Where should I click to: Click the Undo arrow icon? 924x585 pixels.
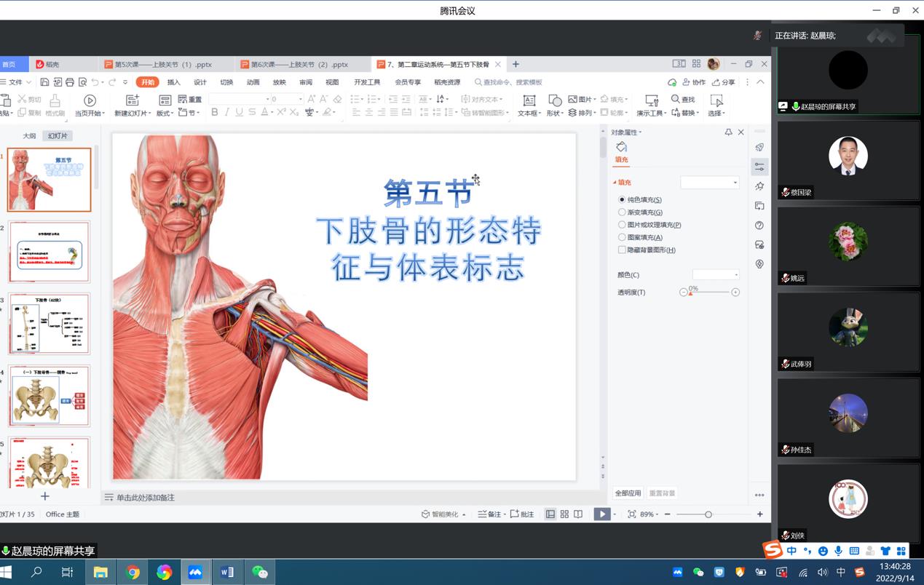tap(95, 82)
